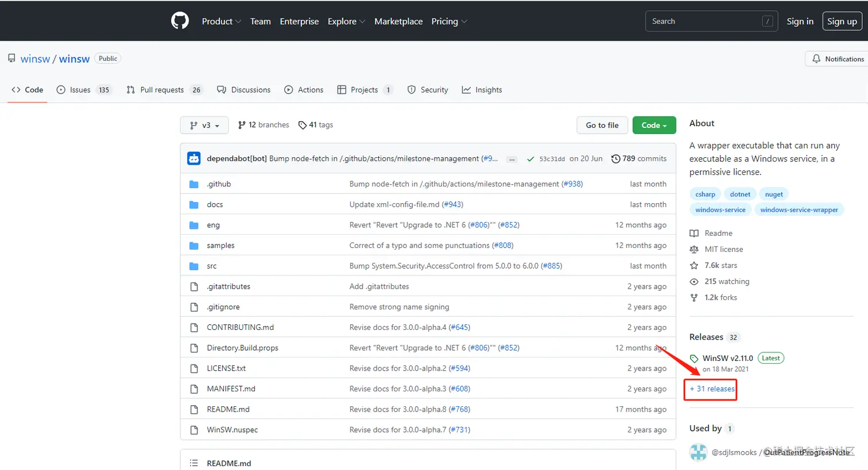
Task: Click the release tag icon by WinSW v2.11.0
Action: pos(694,358)
